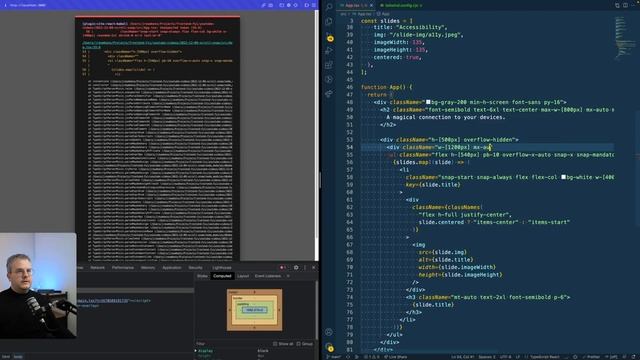Open the Extensions view in activity bar
Image resolution: width=640 pixels, height=360 pixels.
coord(329,65)
